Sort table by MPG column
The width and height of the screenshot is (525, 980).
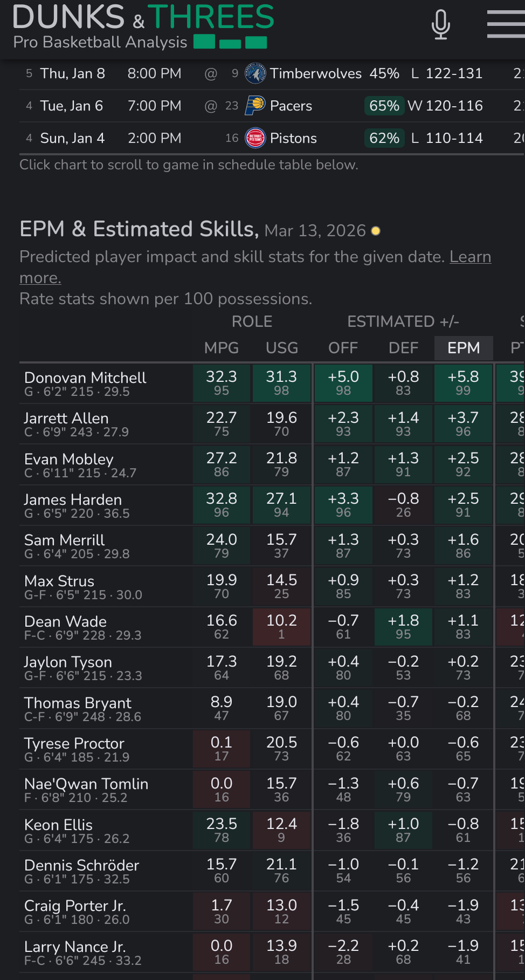[x=222, y=348]
